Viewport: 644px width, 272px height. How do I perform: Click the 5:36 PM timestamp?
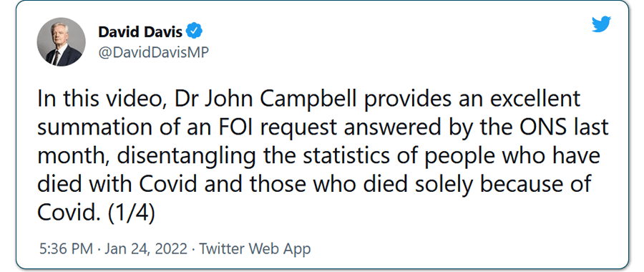tap(67, 248)
